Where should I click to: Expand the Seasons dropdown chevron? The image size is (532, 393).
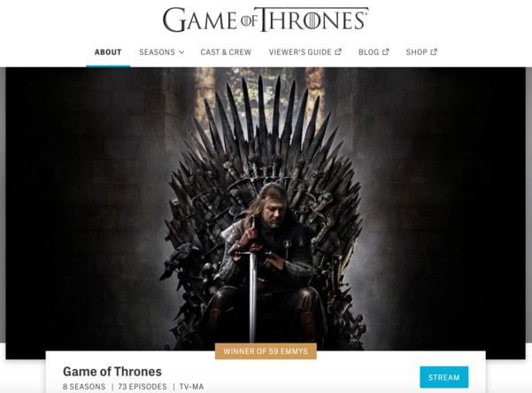click(x=181, y=52)
